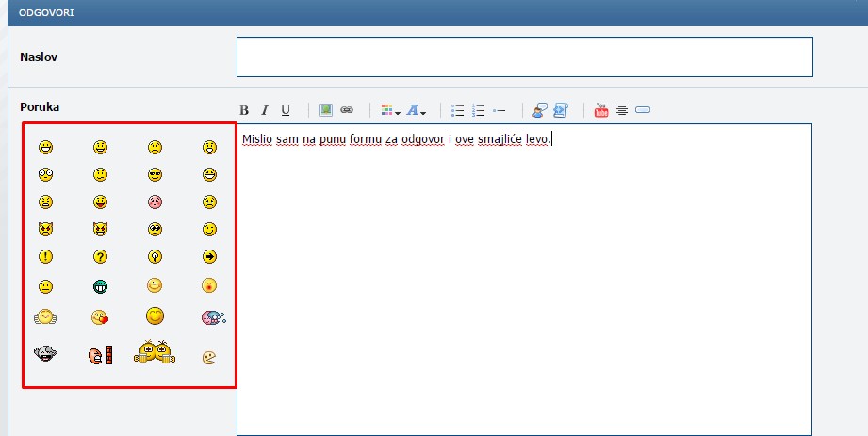Insert the neutral straight-mouth smiley
This screenshot has width=868, height=436.
coord(45,286)
